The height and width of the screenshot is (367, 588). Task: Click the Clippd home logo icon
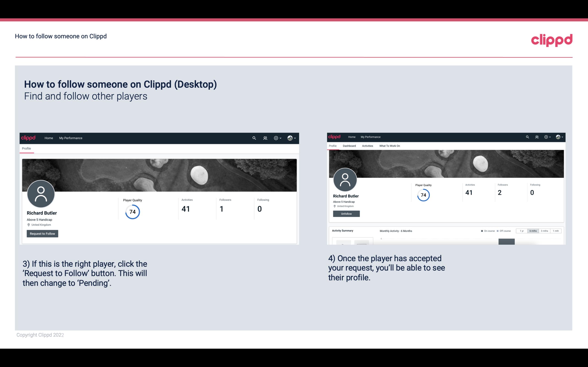(x=28, y=138)
